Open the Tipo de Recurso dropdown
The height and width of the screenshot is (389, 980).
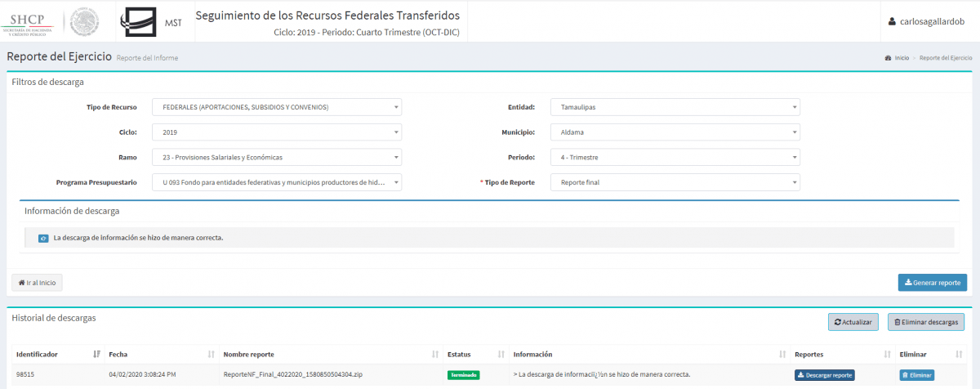[x=277, y=107]
